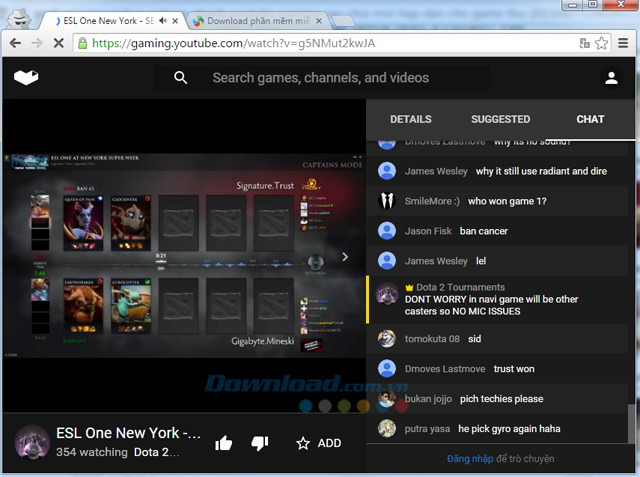Click the green padlock security icon
The width and height of the screenshot is (640, 477).
[x=82, y=43]
